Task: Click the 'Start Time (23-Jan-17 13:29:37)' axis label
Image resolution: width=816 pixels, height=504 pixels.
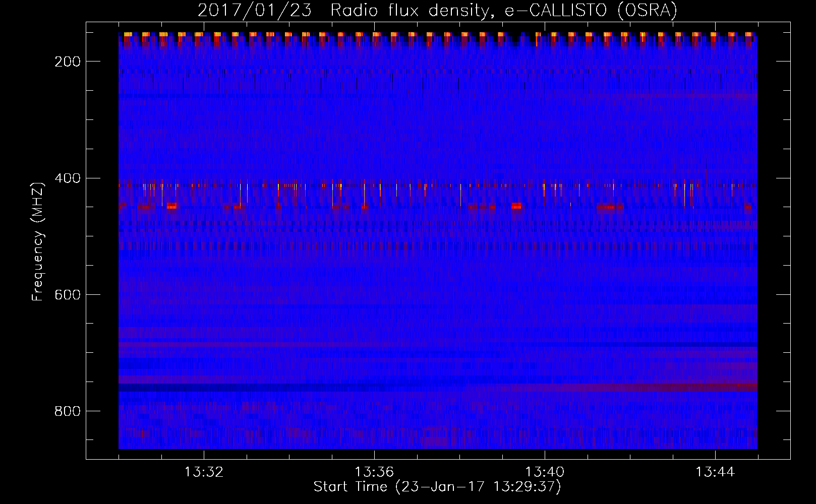Action: [437, 487]
